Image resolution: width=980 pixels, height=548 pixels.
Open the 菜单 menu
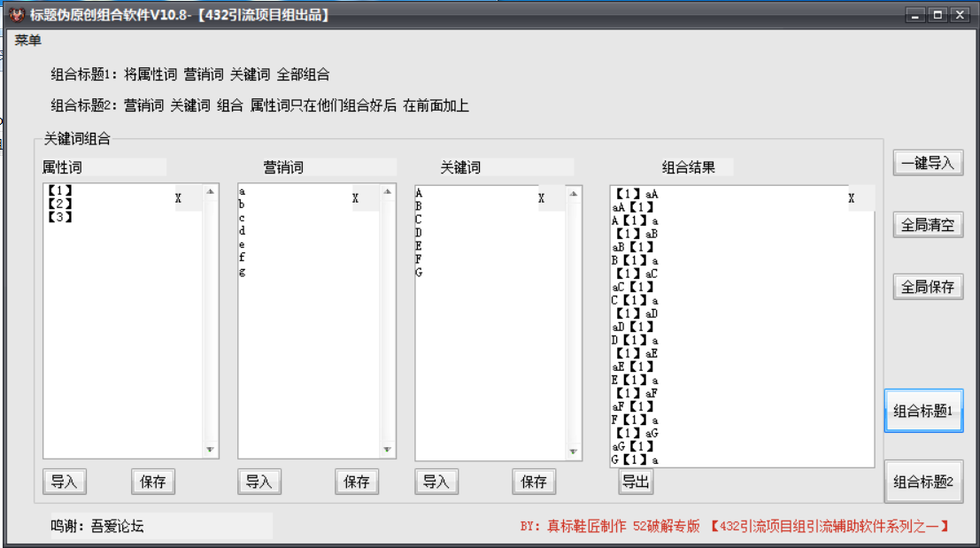[28, 41]
